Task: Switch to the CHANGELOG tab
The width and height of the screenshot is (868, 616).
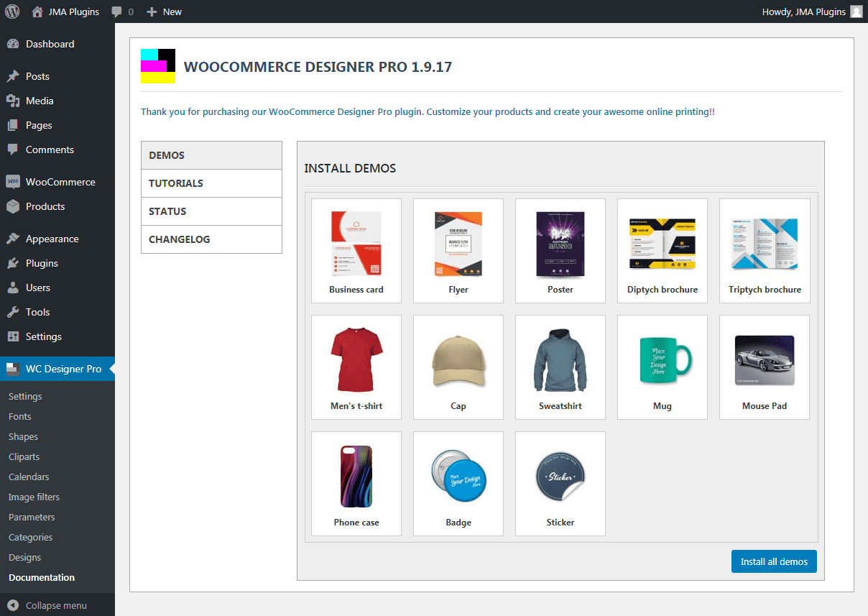Action: (211, 239)
